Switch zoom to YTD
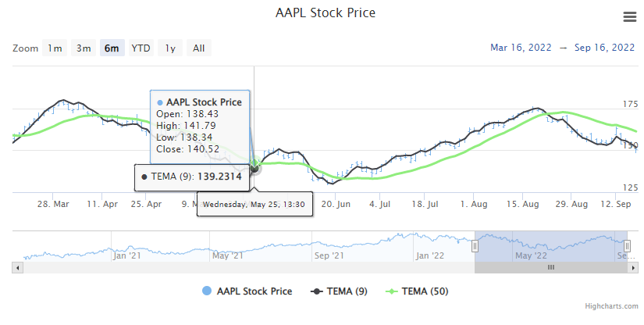 tap(141, 48)
